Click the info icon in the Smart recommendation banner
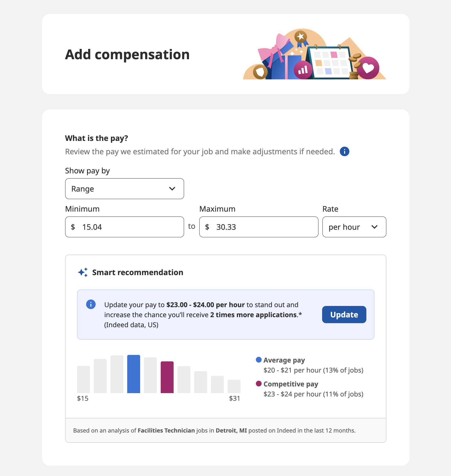 [91, 305]
